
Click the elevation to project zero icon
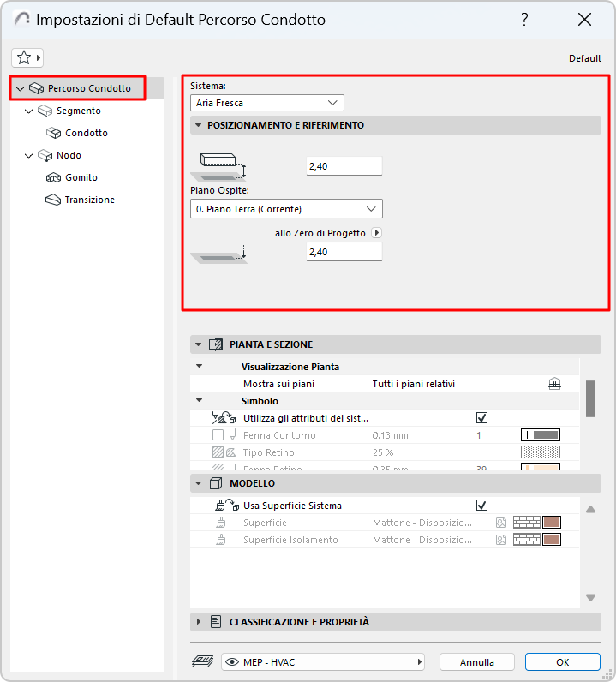(x=218, y=254)
